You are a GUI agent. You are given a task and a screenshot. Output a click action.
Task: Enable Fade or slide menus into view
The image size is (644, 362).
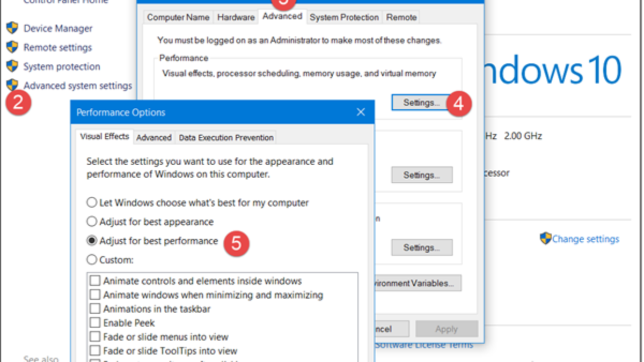159,337
